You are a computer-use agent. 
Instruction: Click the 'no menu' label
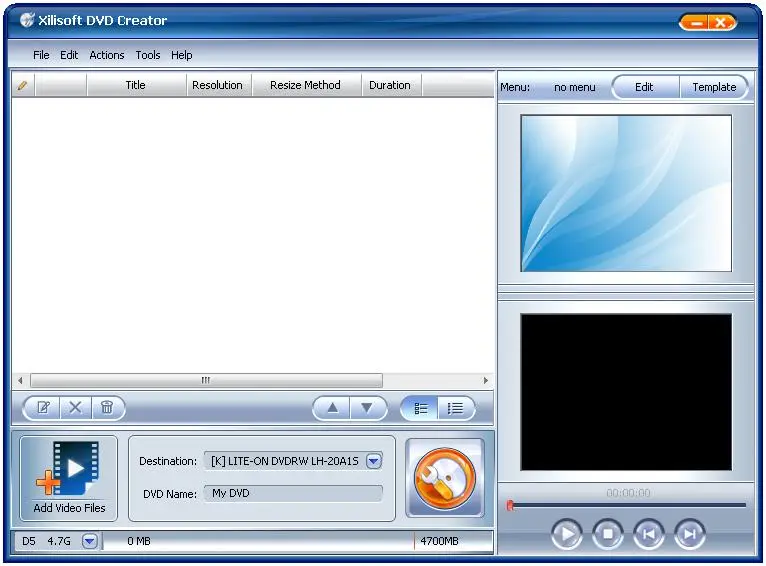pyautogui.click(x=574, y=87)
